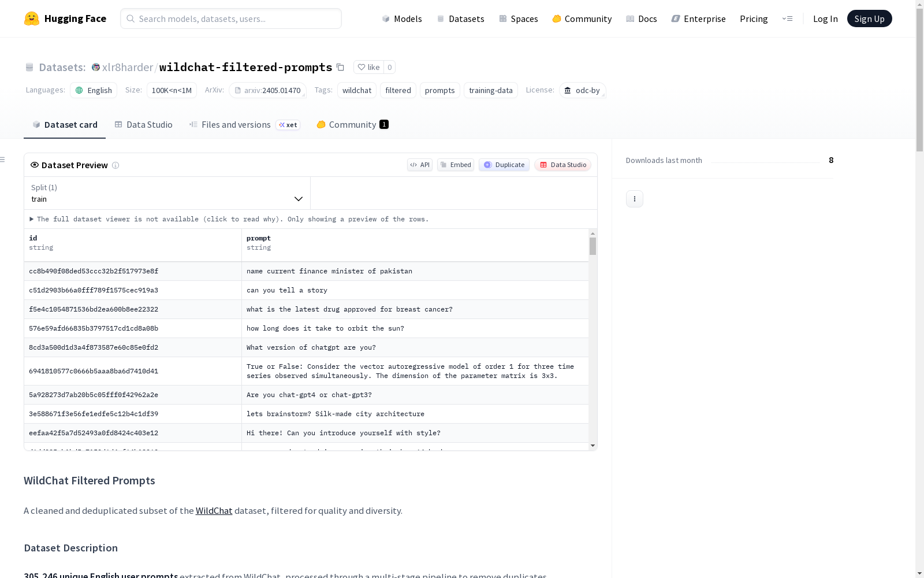Select row 'Are you chat-gpt4 or chat-gpt3?'
924x578 pixels.
306,395
